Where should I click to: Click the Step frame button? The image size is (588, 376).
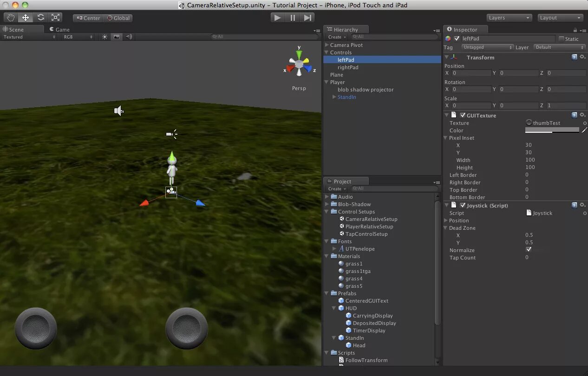coord(307,18)
